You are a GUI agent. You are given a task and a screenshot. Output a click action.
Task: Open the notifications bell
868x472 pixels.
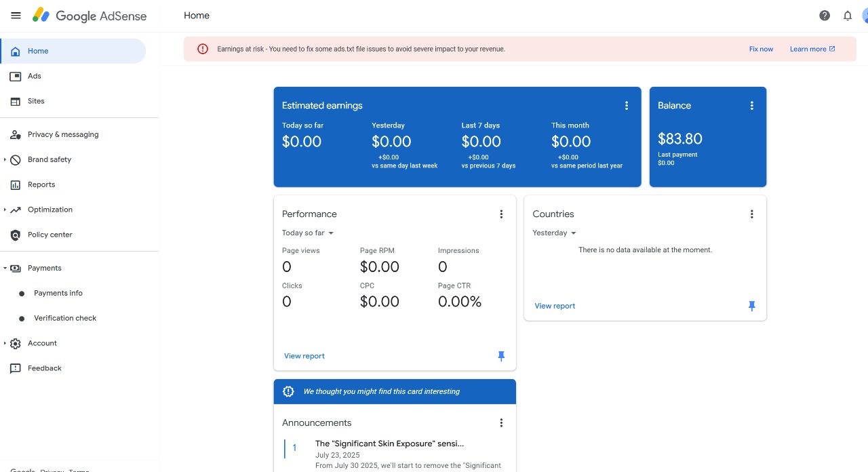(848, 16)
